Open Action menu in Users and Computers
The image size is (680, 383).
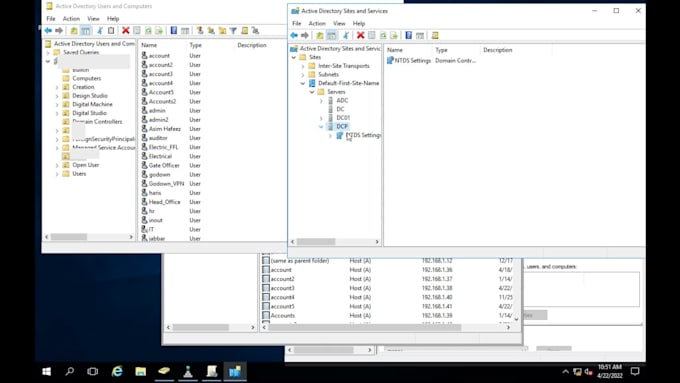[x=71, y=19]
